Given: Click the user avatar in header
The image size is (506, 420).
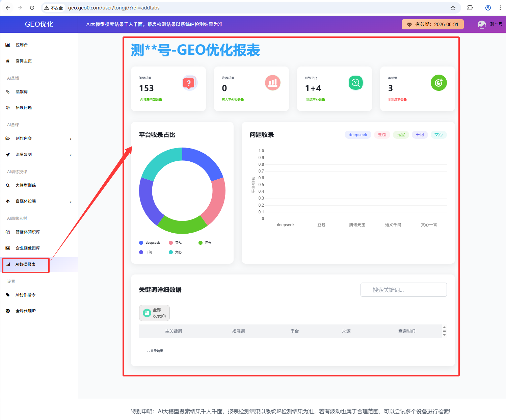Looking at the screenshot, I should 482,24.
